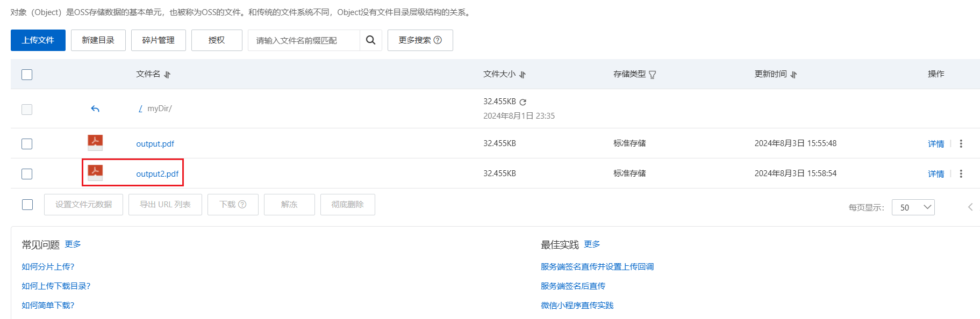980x319 pixels.
Task: Click 标准存储 cell of output.pdf
Action: point(630,143)
